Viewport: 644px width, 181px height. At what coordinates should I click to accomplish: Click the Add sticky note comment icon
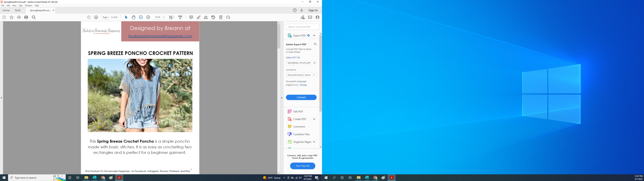pos(191,17)
